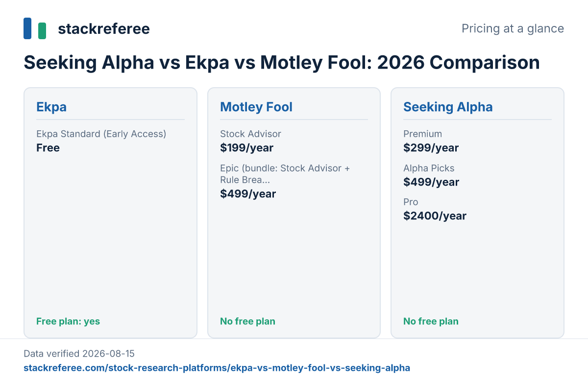Click Motley Fool's "No free plan" label
Viewport: 588px width, 387px height.
point(247,321)
